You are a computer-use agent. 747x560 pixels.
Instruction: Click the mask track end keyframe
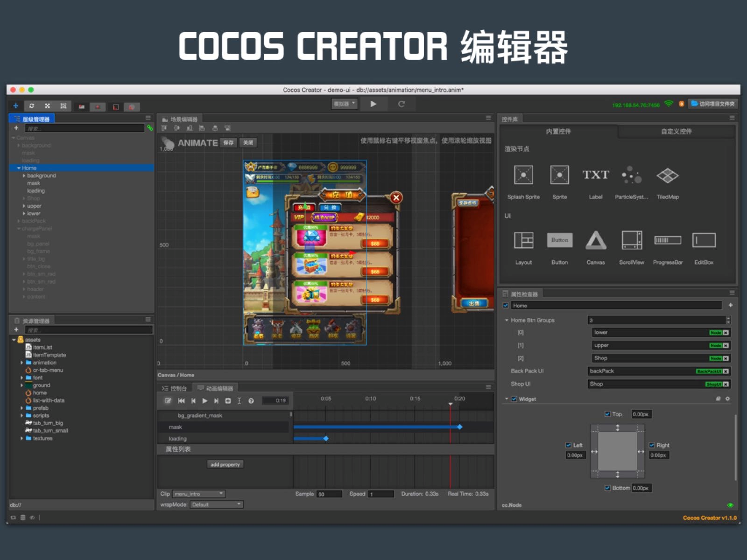(x=460, y=427)
